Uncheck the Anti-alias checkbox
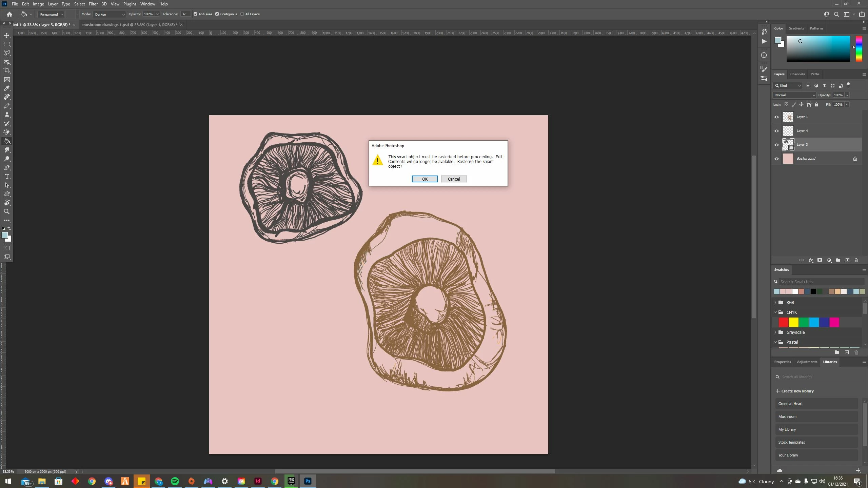This screenshot has width=868, height=488. 195,14
